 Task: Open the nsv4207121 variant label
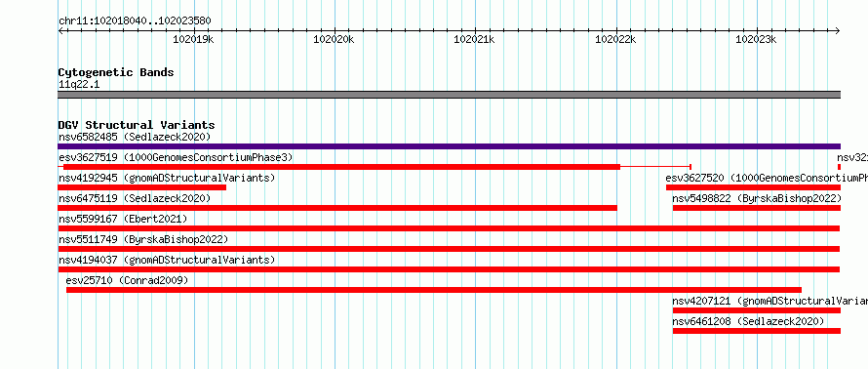pyautogui.click(x=770, y=301)
